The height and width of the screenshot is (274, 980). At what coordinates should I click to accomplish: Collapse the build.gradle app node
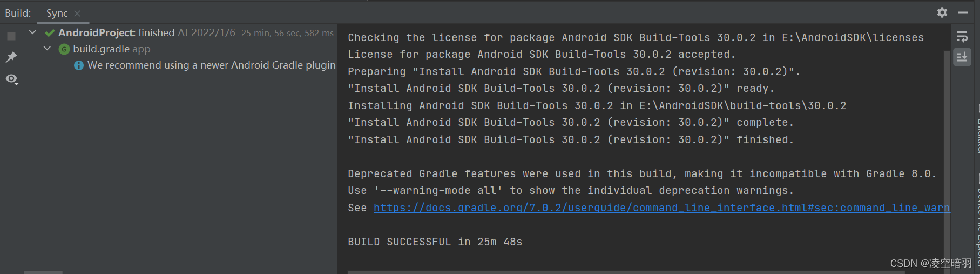click(48, 49)
